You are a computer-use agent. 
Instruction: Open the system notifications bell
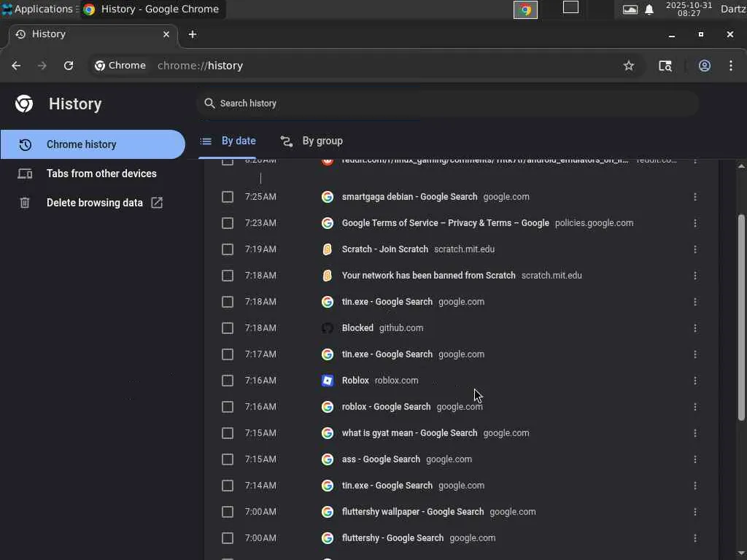(649, 9)
